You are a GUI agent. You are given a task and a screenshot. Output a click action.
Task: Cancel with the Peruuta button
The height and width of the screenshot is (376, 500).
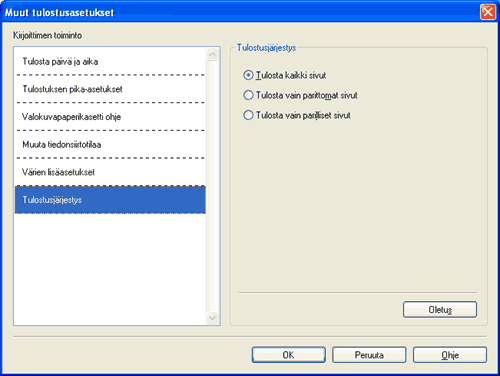(x=369, y=355)
